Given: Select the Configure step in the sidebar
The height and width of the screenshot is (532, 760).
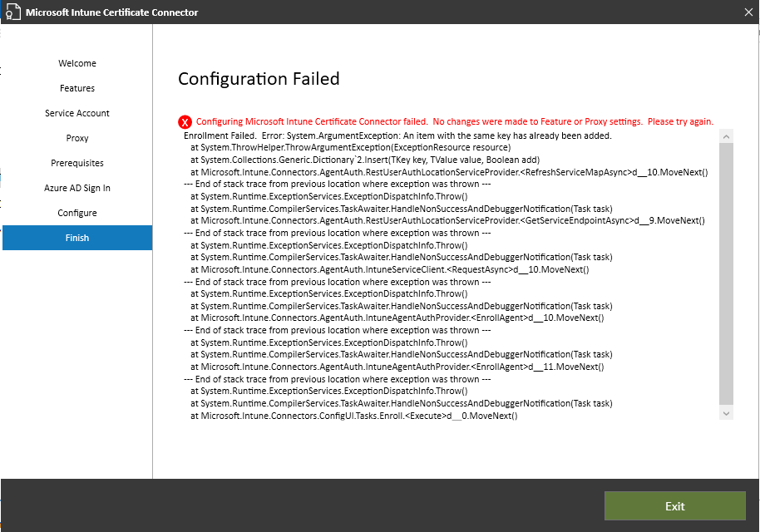Looking at the screenshot, I should tap(77, 213).
